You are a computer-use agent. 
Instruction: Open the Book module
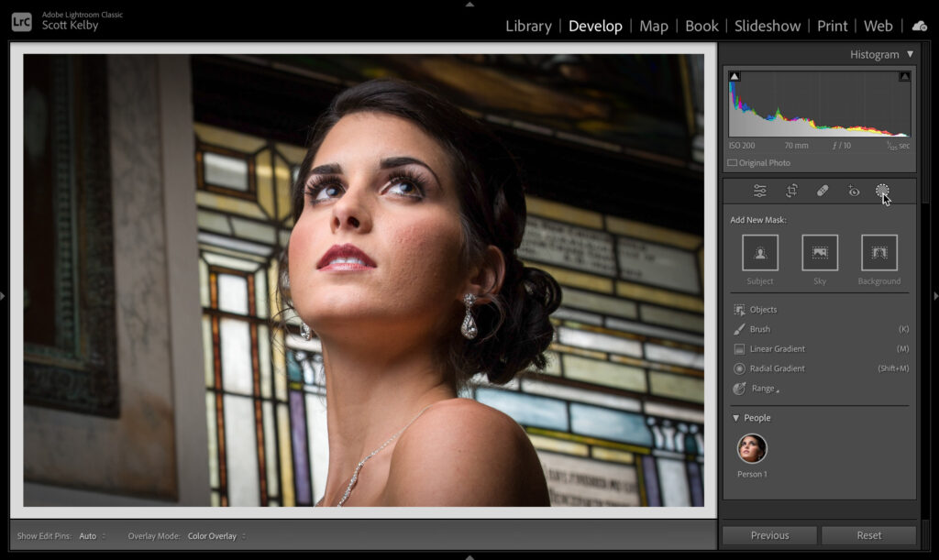(701, 27)
